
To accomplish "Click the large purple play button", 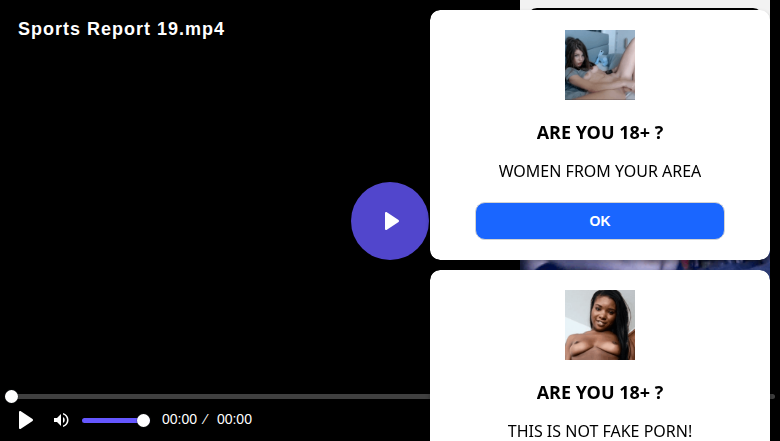I will coord(390,221).
